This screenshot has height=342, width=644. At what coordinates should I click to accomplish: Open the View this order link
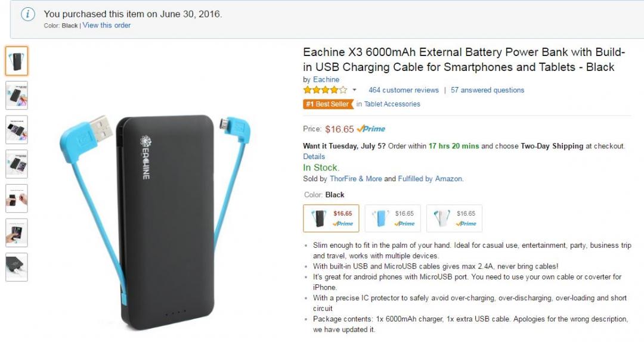click(106, 25)
